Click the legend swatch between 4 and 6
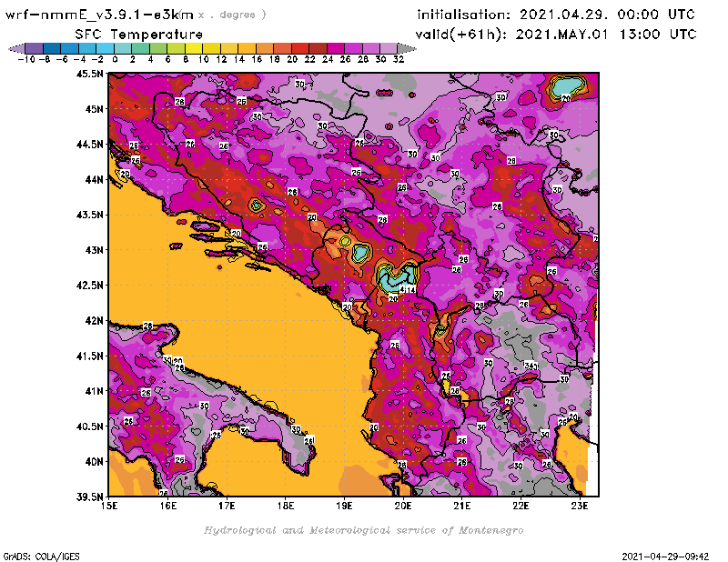This screenshot has width=728, height=562. click(x=158, y=48)
